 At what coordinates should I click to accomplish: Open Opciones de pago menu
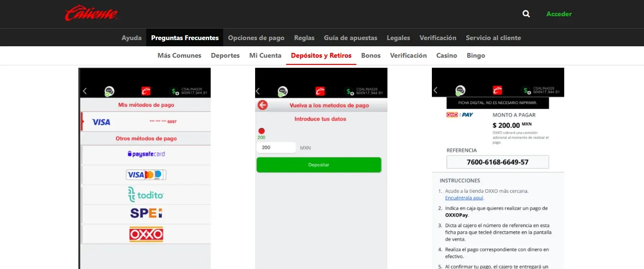256,38
